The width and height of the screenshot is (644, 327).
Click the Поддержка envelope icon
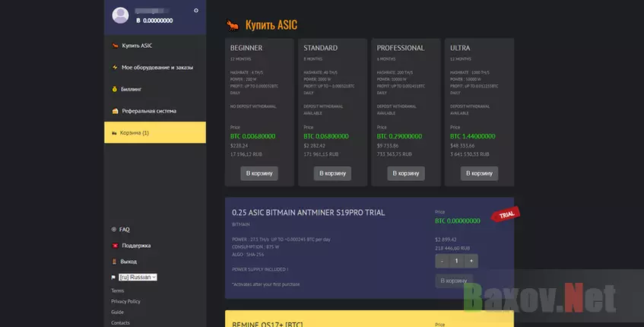point(114,246)
